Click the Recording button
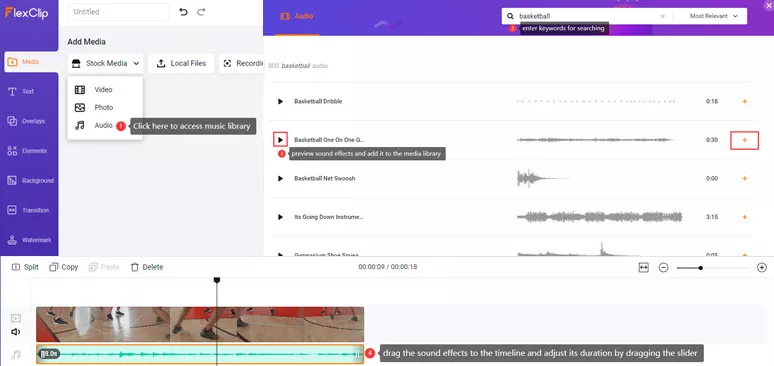774x366 pixels. (241, 63)
